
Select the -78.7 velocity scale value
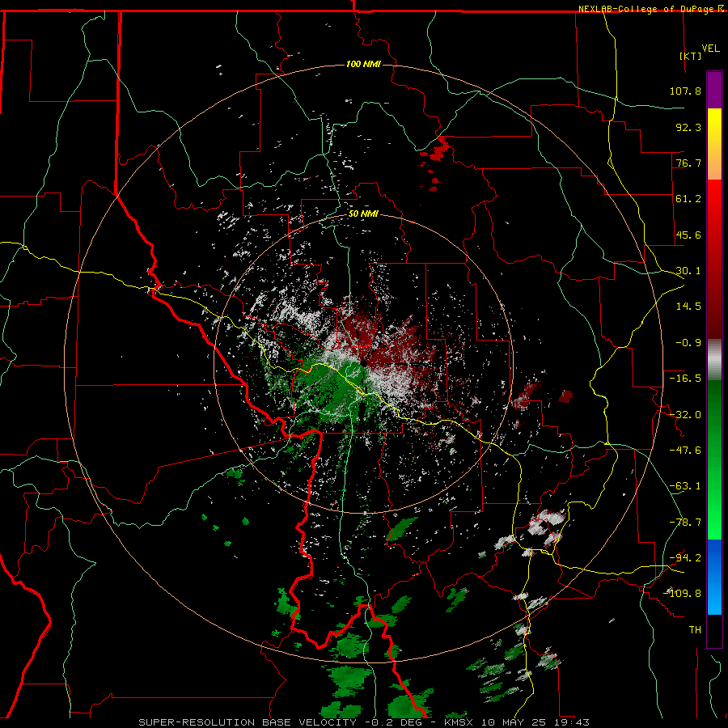(685, 523)
